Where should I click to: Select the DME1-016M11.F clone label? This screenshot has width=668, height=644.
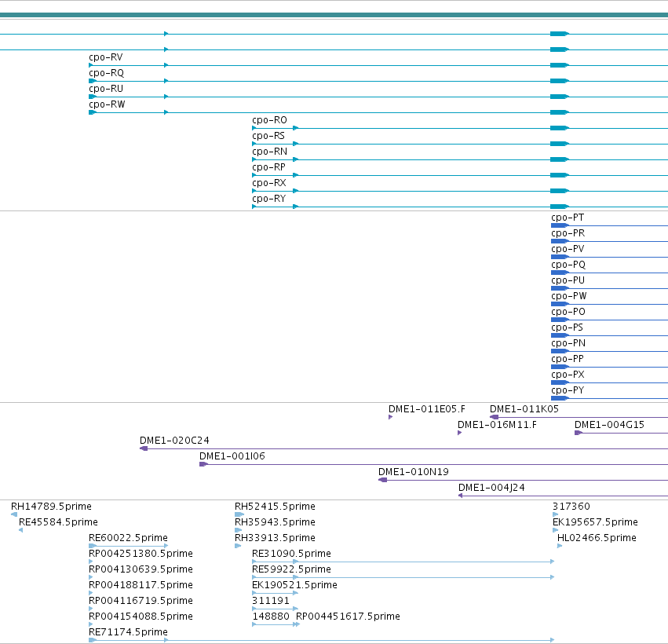(x=497, y=425)
